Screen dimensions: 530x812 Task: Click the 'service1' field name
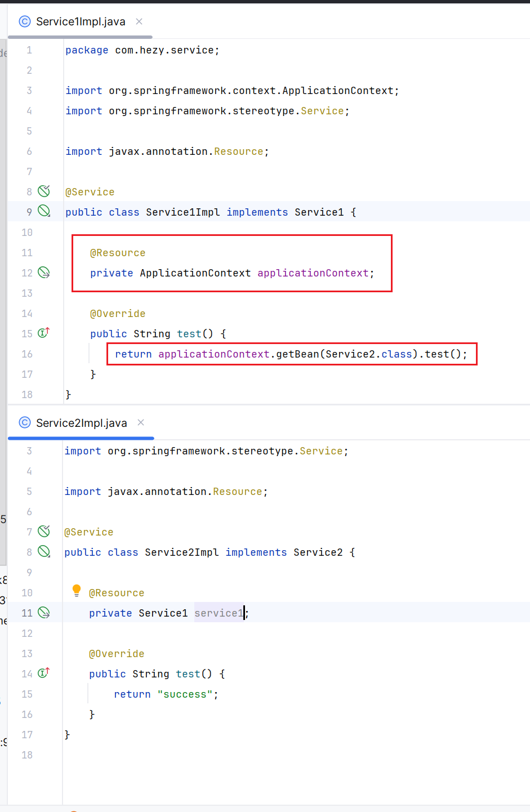(219, 613)
